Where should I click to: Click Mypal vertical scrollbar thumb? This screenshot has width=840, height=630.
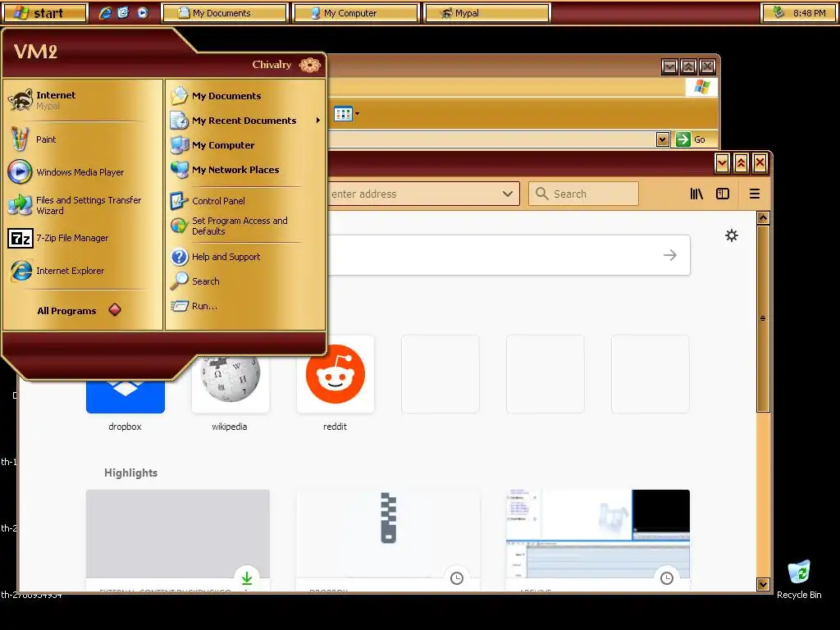point(764,318)
